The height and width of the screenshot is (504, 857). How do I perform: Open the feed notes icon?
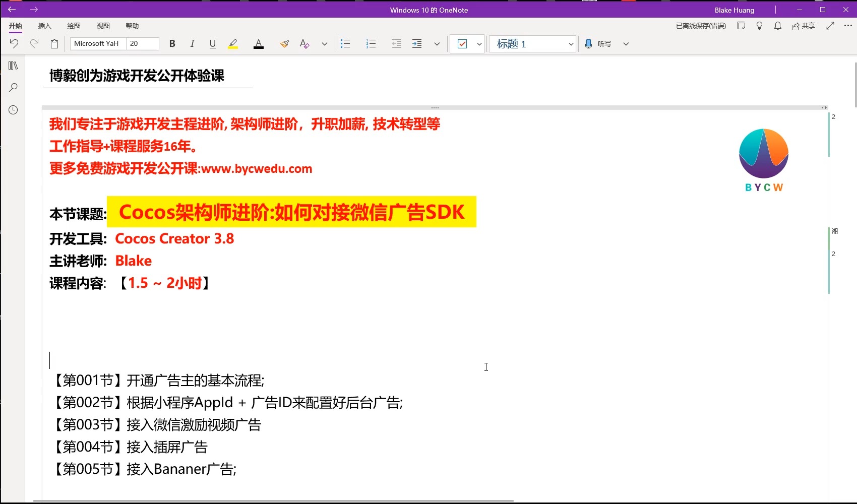[741, 26]
